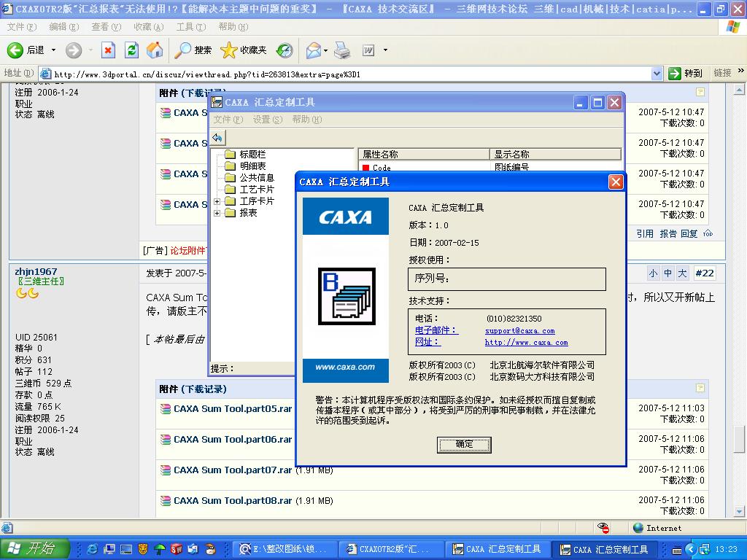Click the 明细表 folder icon in tree
Viewport: 747px width, 560px height.
[x=230, y=166]
